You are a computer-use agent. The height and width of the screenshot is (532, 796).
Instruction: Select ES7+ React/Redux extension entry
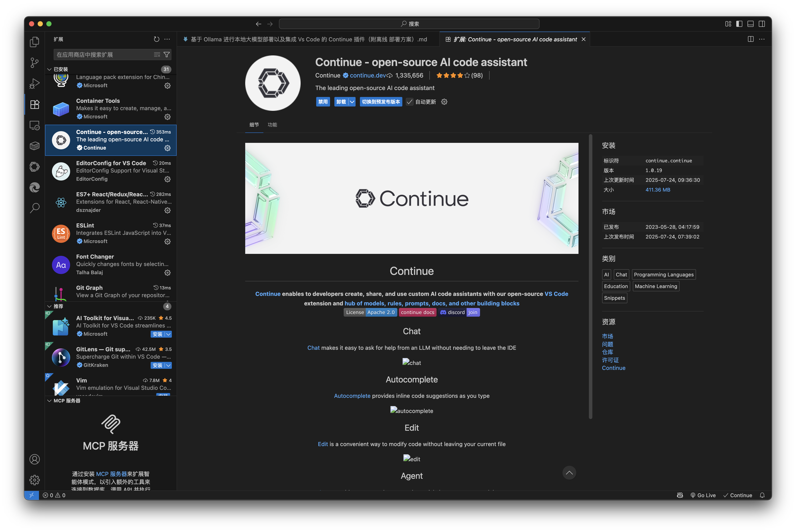111,202
